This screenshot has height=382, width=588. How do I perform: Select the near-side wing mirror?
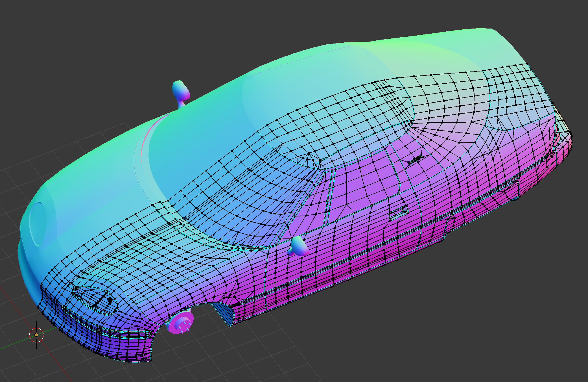point(298,247)
